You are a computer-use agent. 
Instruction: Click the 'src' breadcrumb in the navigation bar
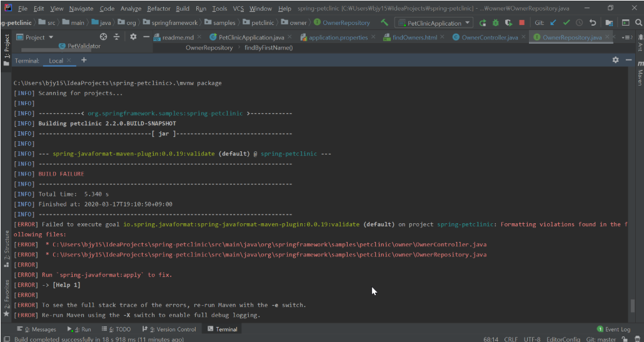point(48,23)
